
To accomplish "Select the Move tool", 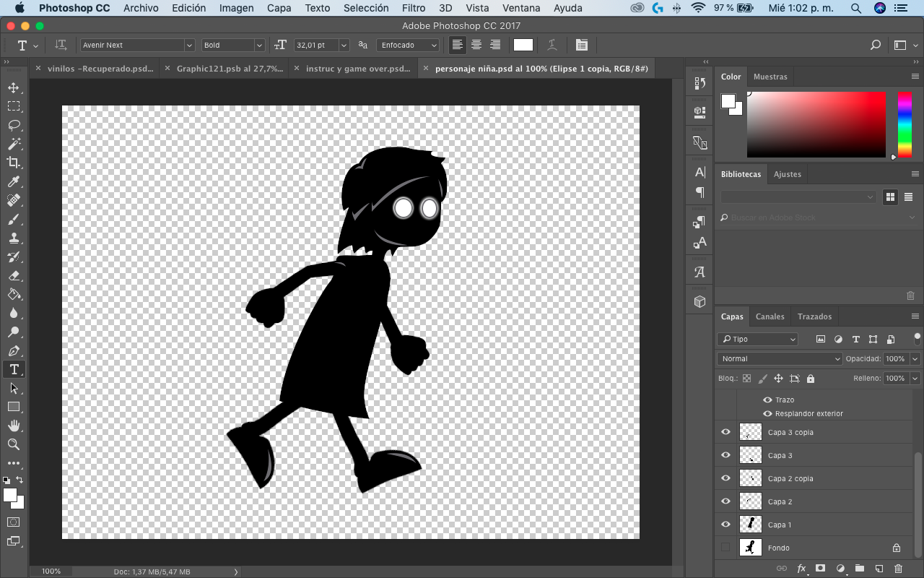I will [14, 87].
